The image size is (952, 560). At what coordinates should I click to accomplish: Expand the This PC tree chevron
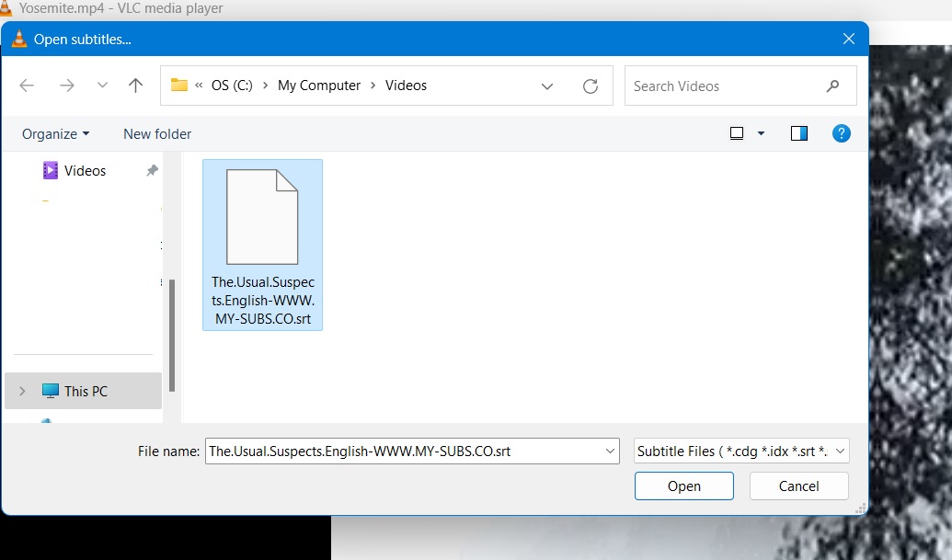[21, 391]
